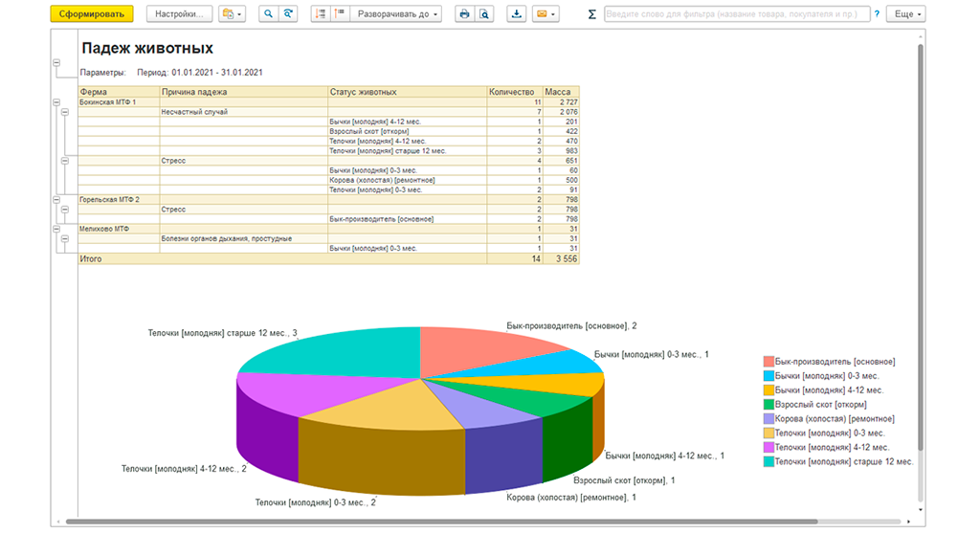Click the printer icon to print report
This screenshot has width=980, height=534.
464,13
